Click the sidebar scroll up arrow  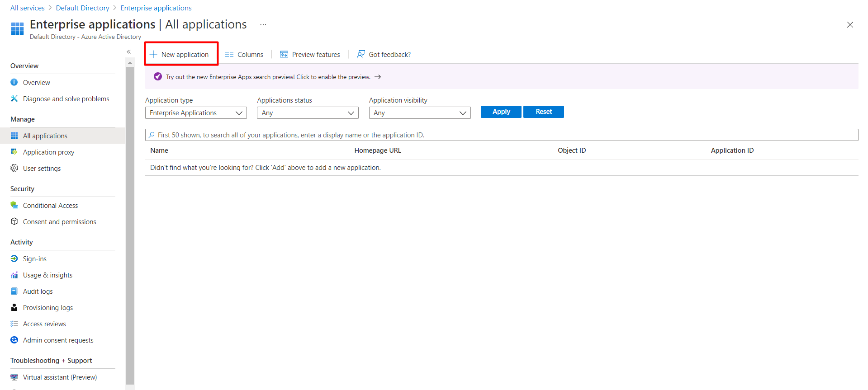click(x=130, y=63)
